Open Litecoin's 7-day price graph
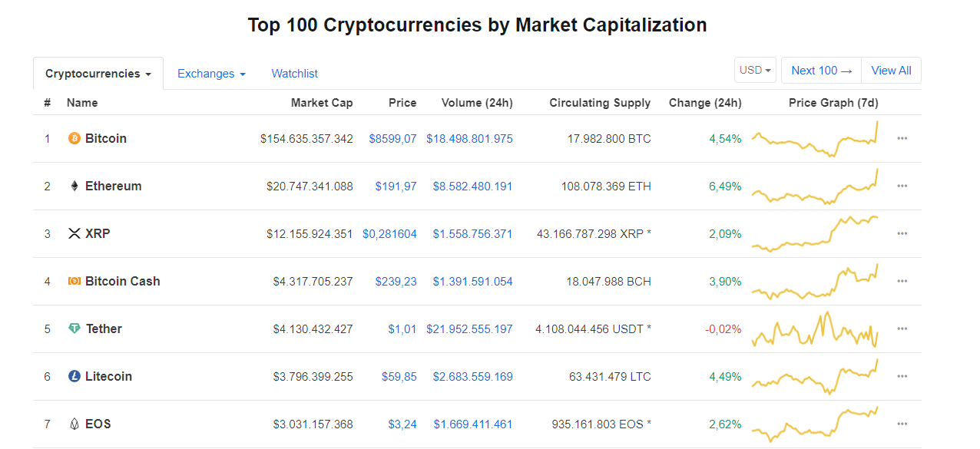This screenshot has width=980, height=449. click(815, 377)
